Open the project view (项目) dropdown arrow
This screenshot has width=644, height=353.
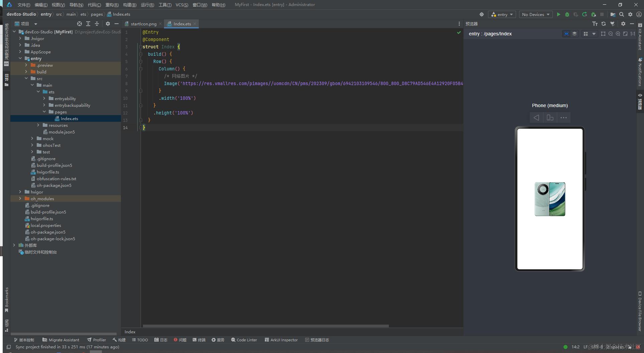pyautogui.click(x=35, y=24)
